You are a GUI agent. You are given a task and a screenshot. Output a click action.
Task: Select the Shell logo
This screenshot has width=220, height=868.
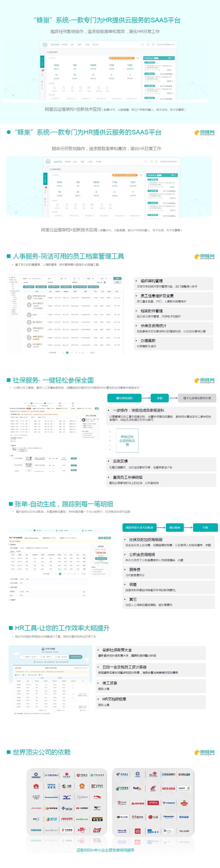click(x=82, y=786)
